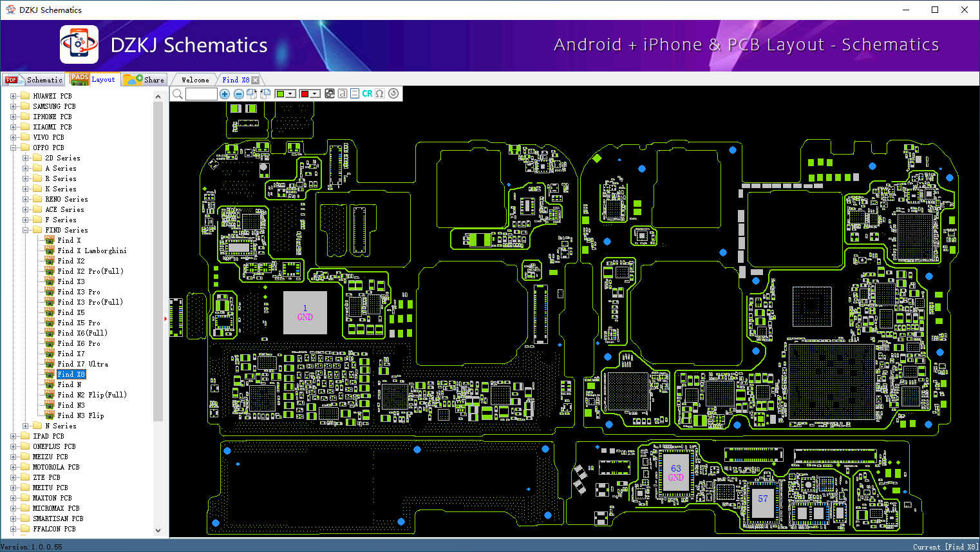Click the PADS icon beside Find X7

point(50,354)
